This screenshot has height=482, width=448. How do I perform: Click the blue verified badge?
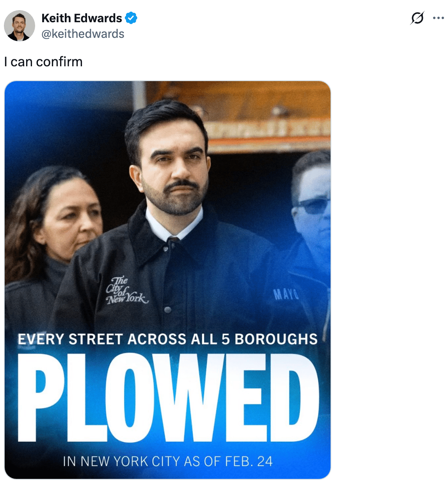pyautogui.click(x=131, y=18)
